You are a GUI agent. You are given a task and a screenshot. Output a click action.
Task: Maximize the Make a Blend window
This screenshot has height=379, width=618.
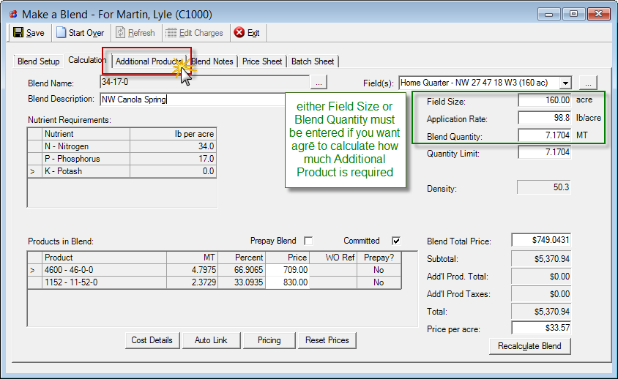[x=574, y=14]
